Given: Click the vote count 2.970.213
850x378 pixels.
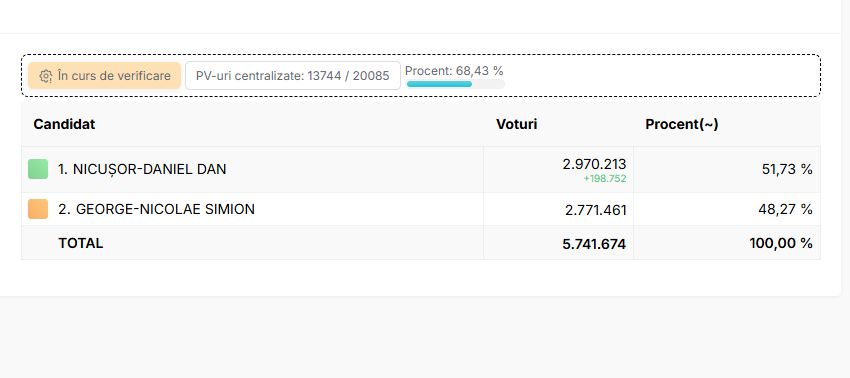Looking at the screenshot, I should coord(594,164).
